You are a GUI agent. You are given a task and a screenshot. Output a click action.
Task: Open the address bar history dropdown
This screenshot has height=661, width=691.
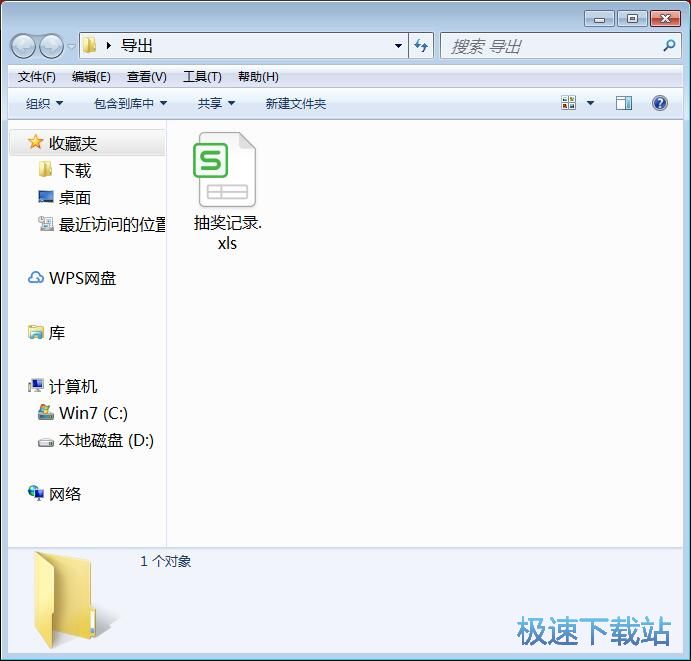[398, 45]
